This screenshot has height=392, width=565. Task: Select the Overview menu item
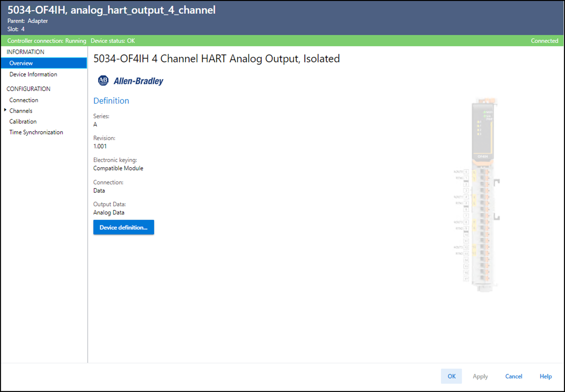21,63
